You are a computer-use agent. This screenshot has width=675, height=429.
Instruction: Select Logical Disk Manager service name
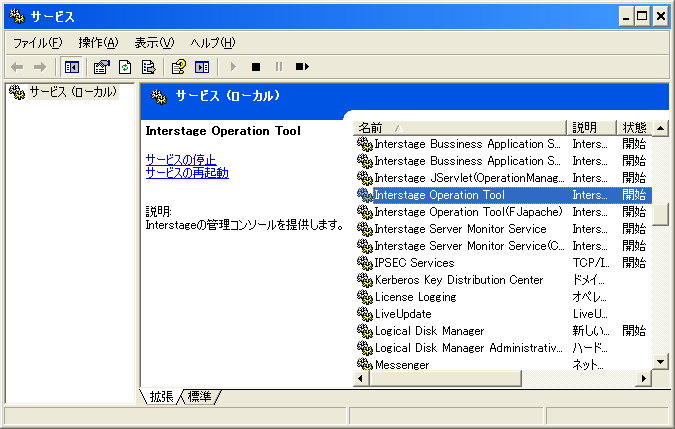pyautogui.click(x=430, y=331)
